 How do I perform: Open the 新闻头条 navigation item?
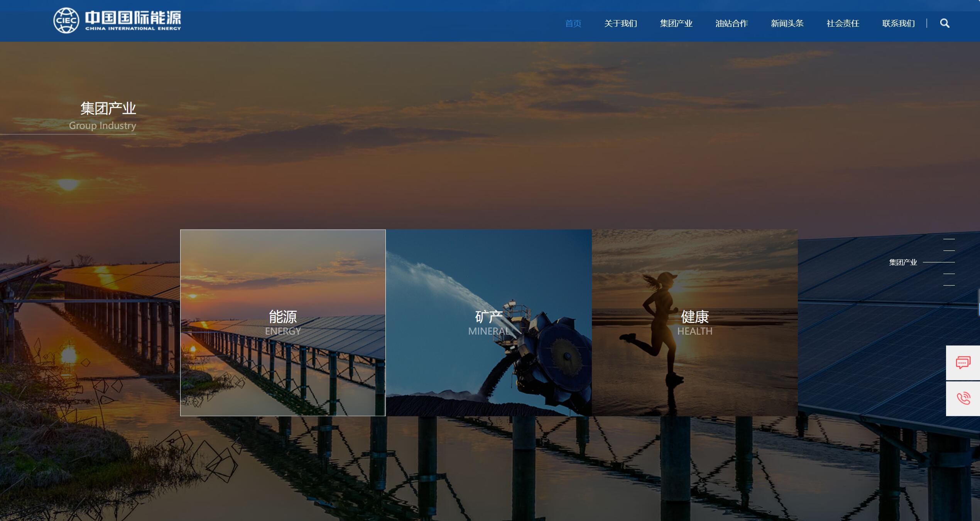pyautogui.click(x=787, y=24)
